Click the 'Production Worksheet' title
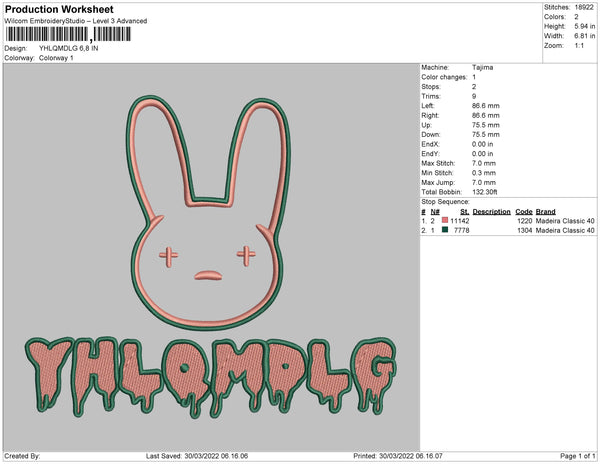 pos(59,9)
